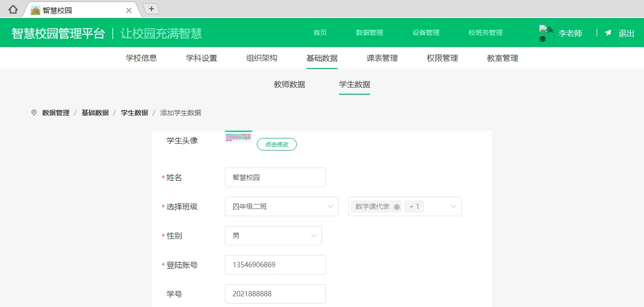Expand the 四年级二班 class dropdown
The image size is (644, 307).
coord(282,206)
